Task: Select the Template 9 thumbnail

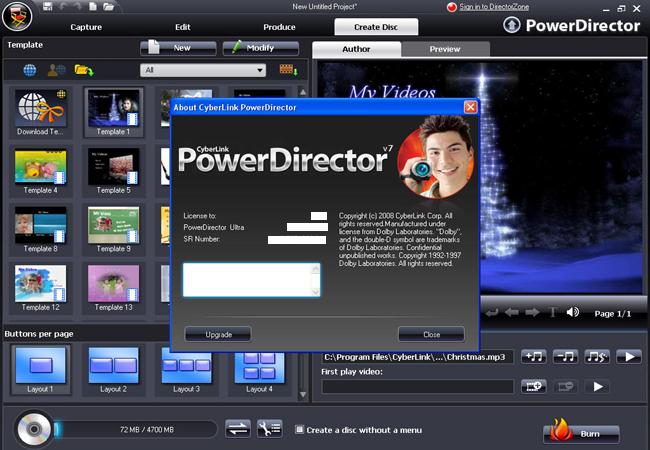Action: click(x=113, y=229)
